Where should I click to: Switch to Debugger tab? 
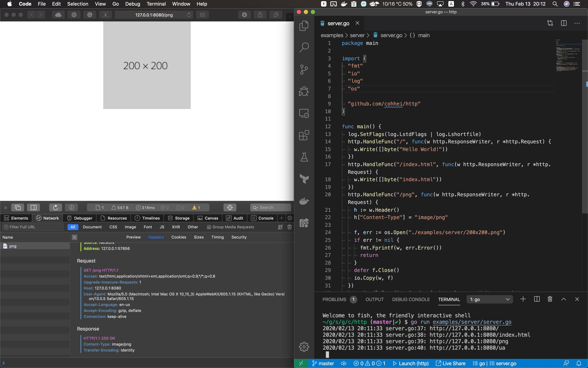(80, 218)
